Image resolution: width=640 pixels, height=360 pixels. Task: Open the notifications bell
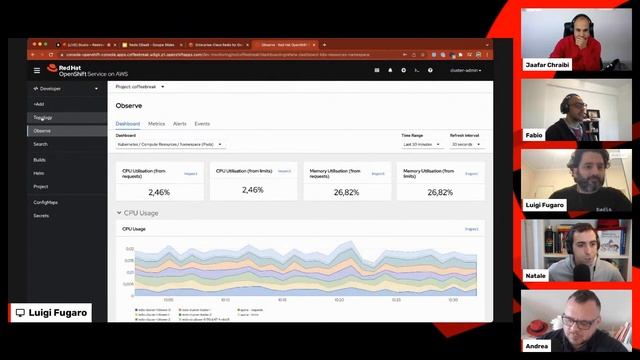click(390, 70)
